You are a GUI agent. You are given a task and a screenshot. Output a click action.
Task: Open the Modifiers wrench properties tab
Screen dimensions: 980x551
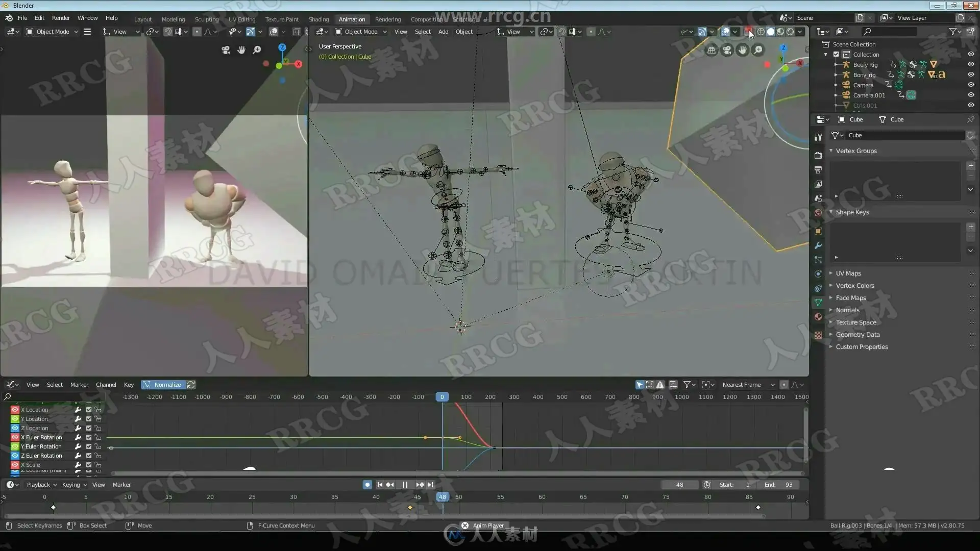[x=818, y=245]
